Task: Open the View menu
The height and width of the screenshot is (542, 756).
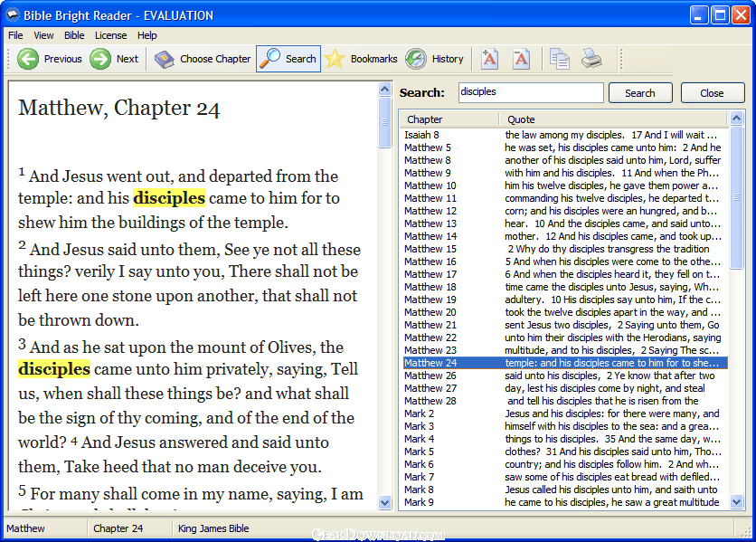Action: [x=43, y=35]
